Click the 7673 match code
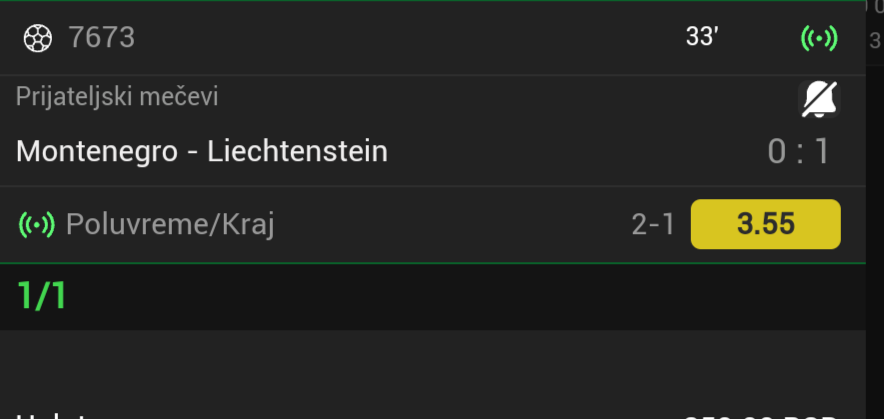 [101, 38]
